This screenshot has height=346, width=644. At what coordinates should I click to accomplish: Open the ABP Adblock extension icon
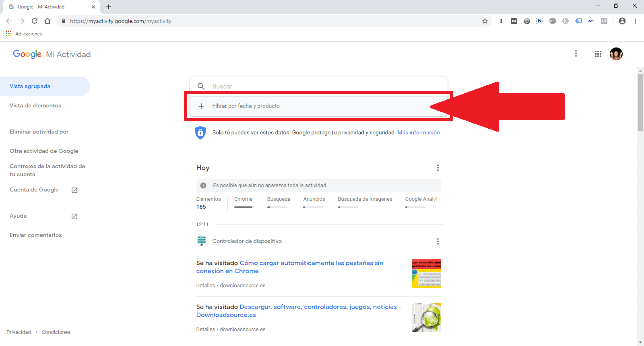click(553, 21)
